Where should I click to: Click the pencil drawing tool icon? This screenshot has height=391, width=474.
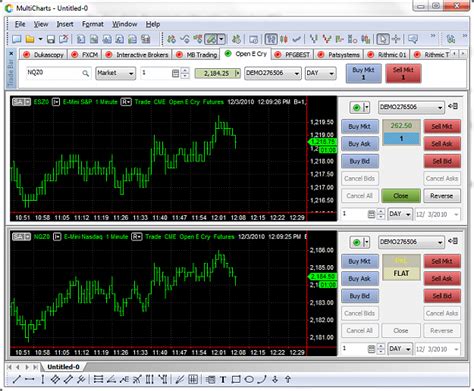211,39
